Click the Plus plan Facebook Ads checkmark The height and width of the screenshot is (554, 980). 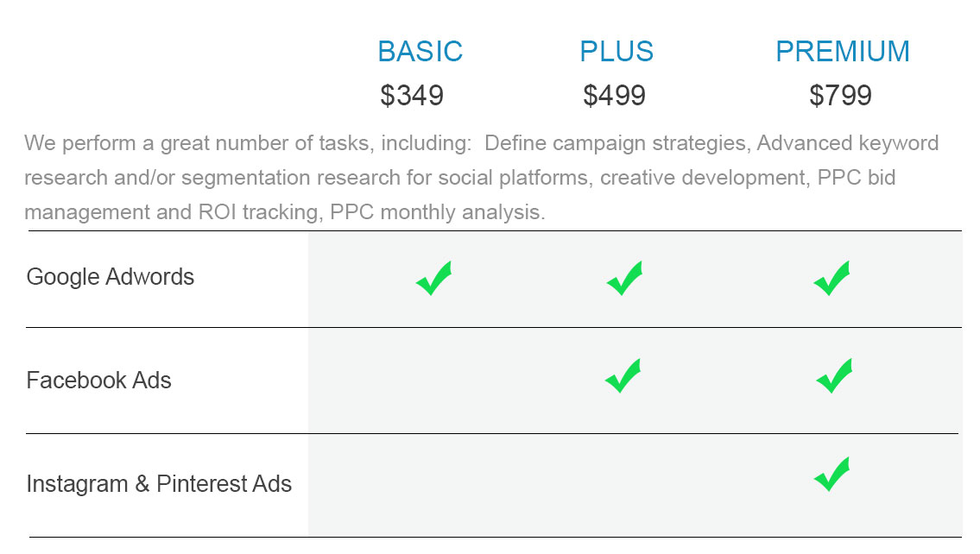coord(623,375)
